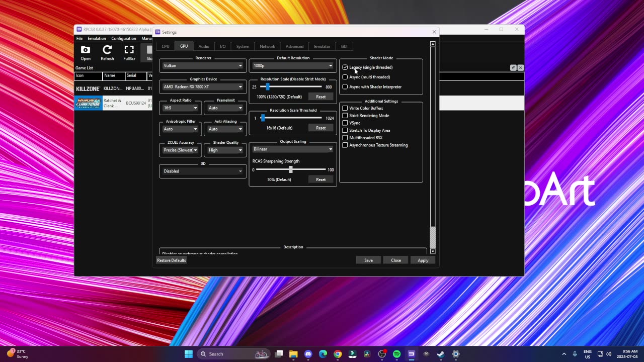Open the Graphics Device dropdown
644x362 pixels.
[203, 87]
